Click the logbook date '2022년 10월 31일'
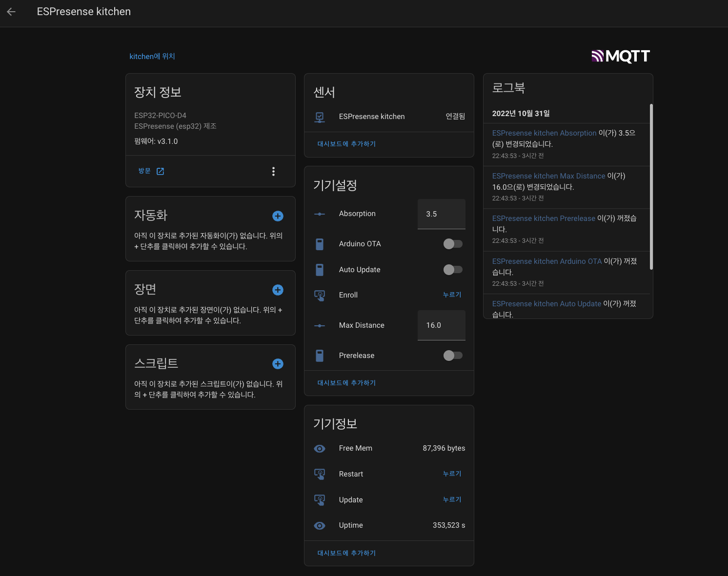This screenshot has height=576, width=728. (521, 113)
